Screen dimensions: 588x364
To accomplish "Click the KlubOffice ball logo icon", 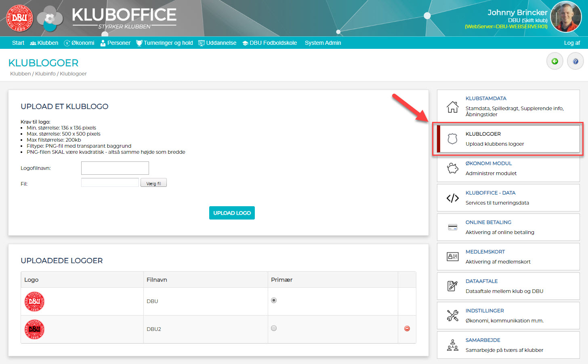I will pyautogui.click(x=50, y=19).
